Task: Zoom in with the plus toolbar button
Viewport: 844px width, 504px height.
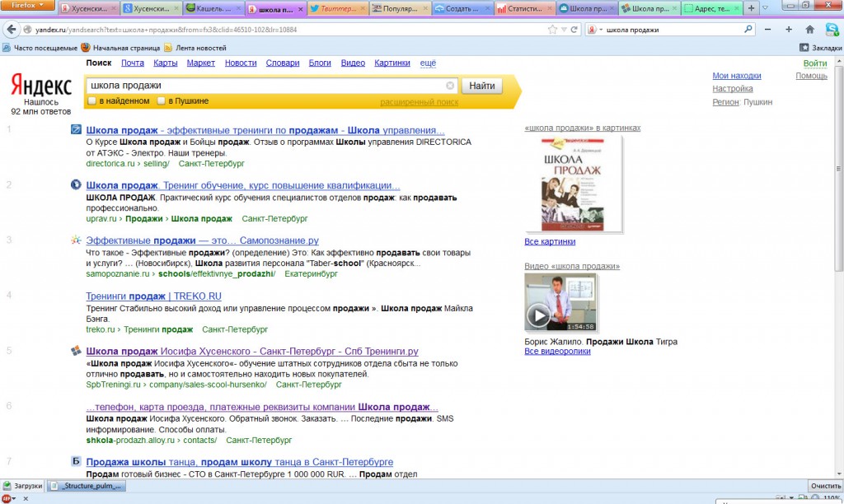Action: (x=789, y=30)
